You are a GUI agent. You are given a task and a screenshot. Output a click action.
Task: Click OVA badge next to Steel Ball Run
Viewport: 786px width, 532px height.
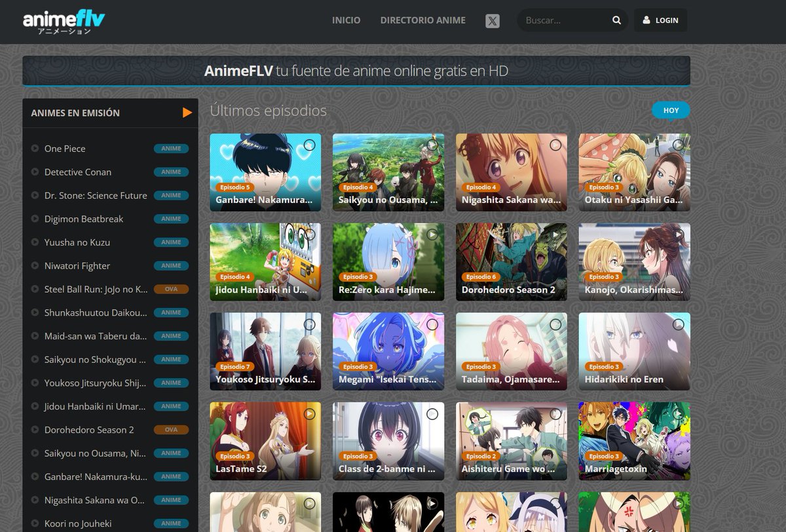171,289
